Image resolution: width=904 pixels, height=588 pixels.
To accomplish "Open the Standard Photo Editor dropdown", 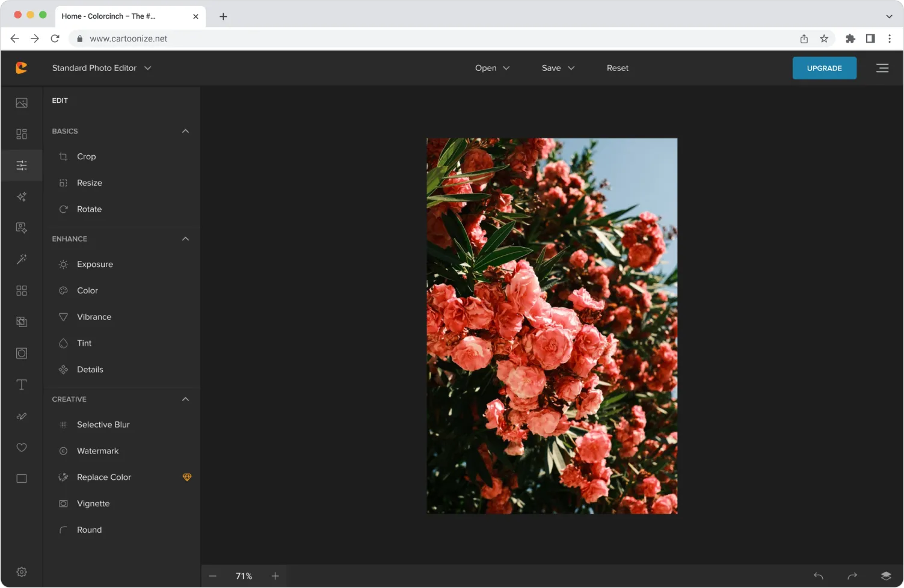I will pyautogui.click(x=101, y=68).
